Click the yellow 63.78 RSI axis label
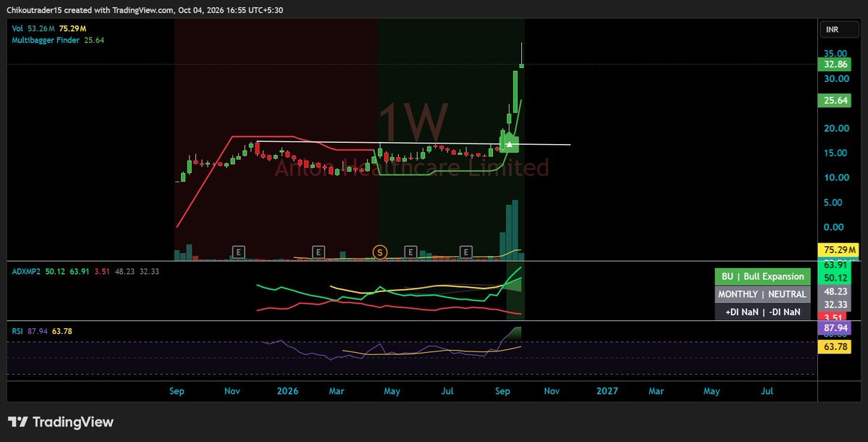The height and width of the screenshot is (442, 868). click(835, 347)
